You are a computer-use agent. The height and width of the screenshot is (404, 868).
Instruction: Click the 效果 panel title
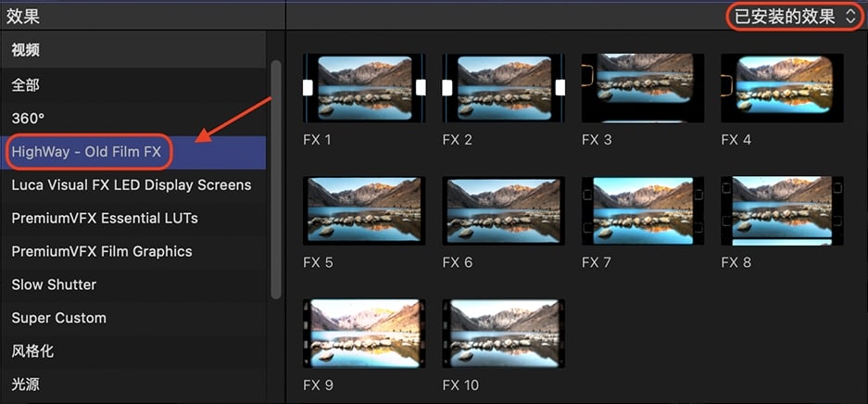(x=23, y=16)
